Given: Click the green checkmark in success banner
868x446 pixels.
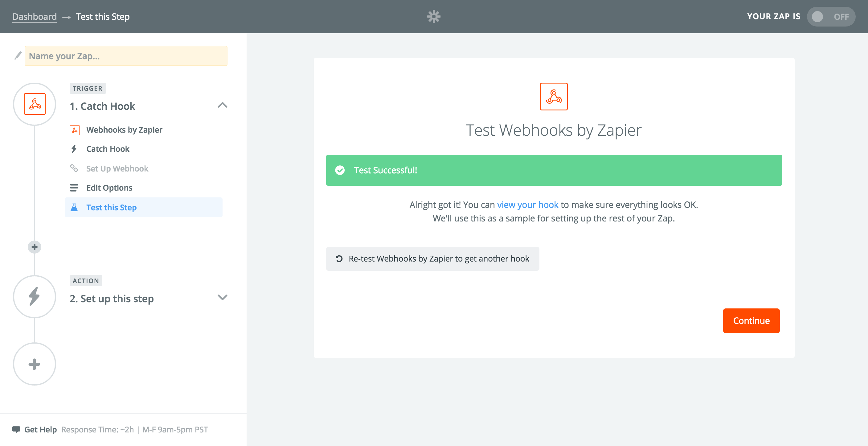Looking at the screenshot, I should click(x=340, y=170).
